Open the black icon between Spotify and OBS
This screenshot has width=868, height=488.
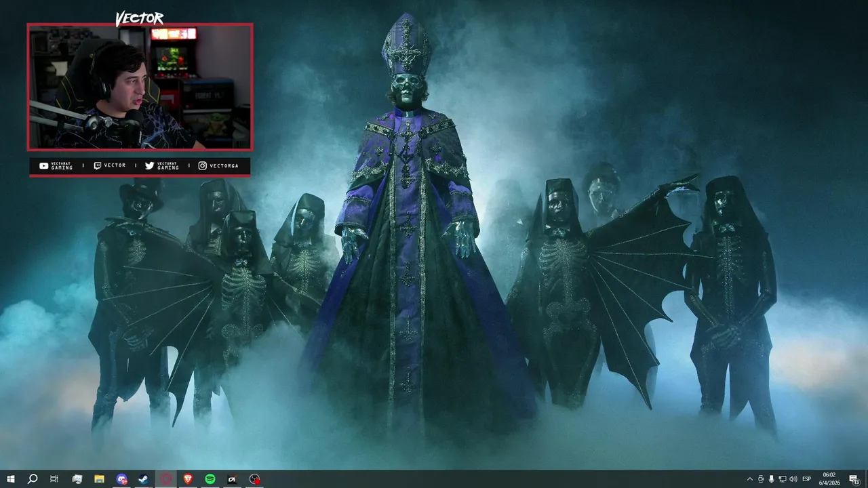pos(232,479)
